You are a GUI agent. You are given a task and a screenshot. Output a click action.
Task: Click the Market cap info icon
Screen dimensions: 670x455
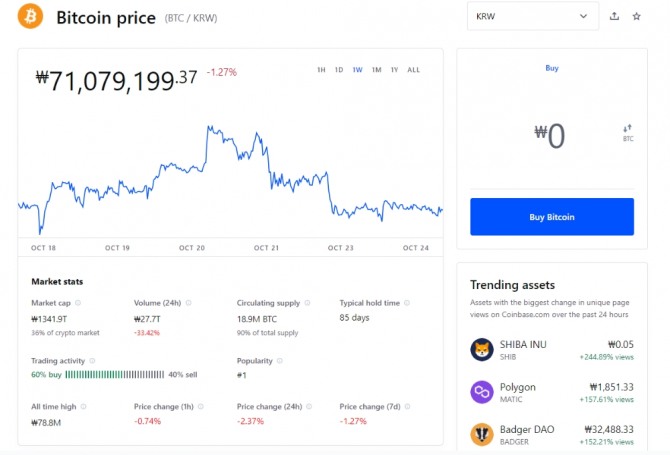[78, 302]
